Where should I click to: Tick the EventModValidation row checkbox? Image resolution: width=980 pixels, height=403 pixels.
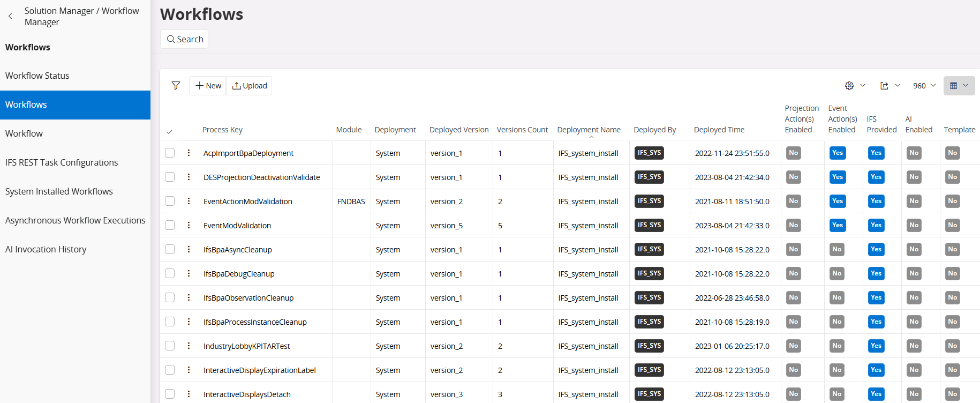pos(170,225)
